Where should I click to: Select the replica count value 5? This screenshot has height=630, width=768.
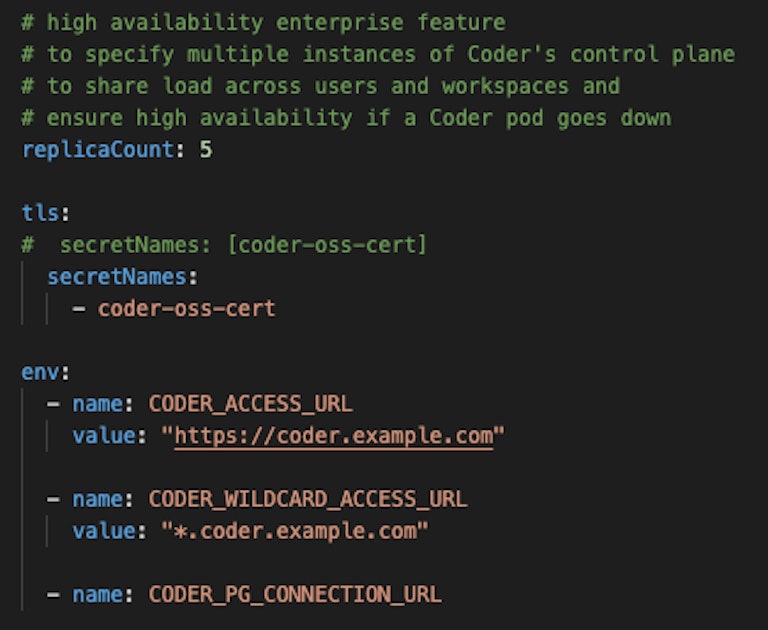[206, 149]
